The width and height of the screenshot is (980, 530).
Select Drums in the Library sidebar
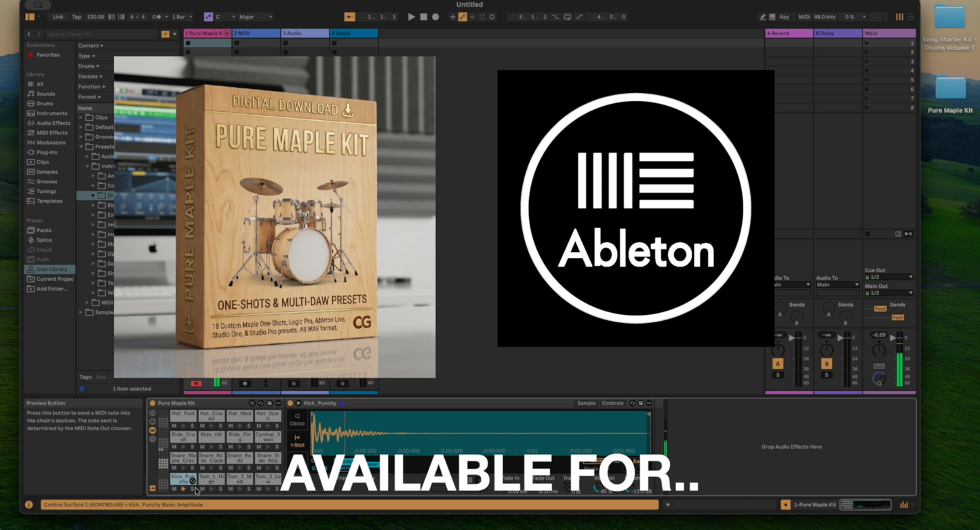pos(44,104)
